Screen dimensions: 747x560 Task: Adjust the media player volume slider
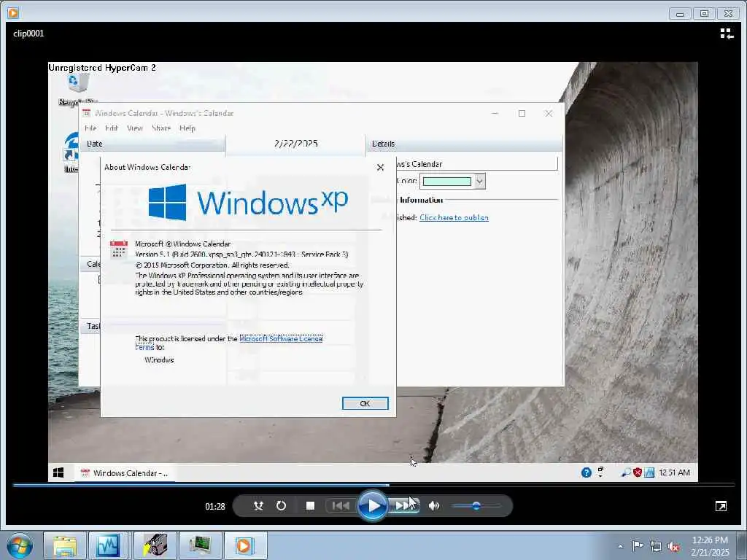click(x=476, y=506)
